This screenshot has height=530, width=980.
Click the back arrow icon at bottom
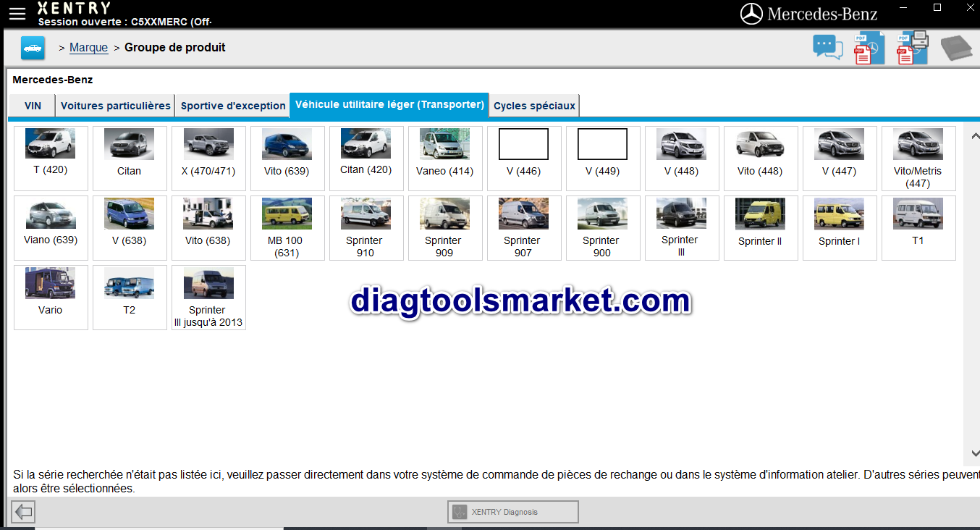[23, 512]
